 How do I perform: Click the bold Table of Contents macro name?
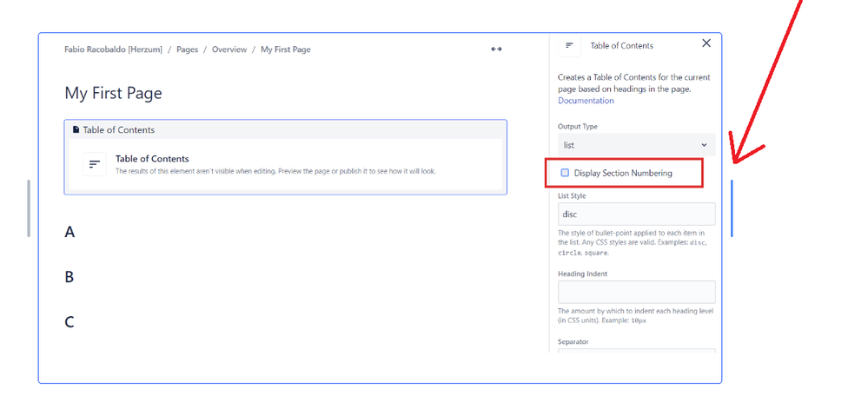coord(152,159)
